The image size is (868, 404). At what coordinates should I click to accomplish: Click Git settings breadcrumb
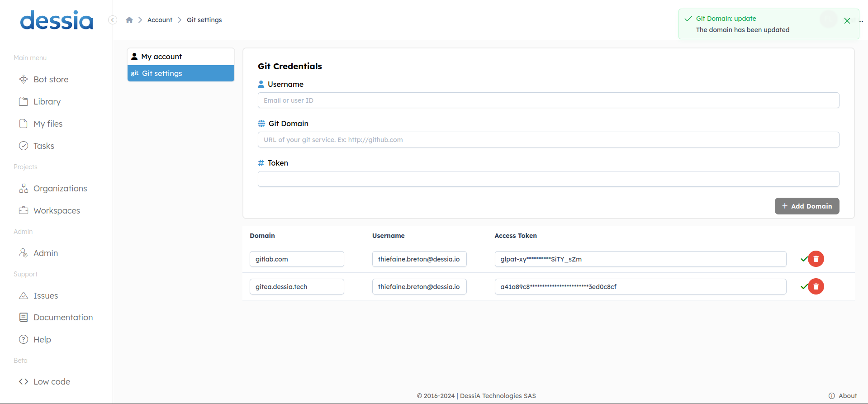pyautogui.click(x=204, y=20)
